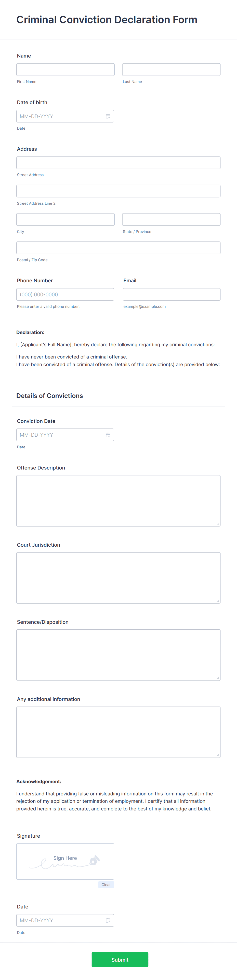Image resolution: width=237 pixels, height=980 pixels.
Task: Select the Last Name input field
Action: tap(171, 69)
